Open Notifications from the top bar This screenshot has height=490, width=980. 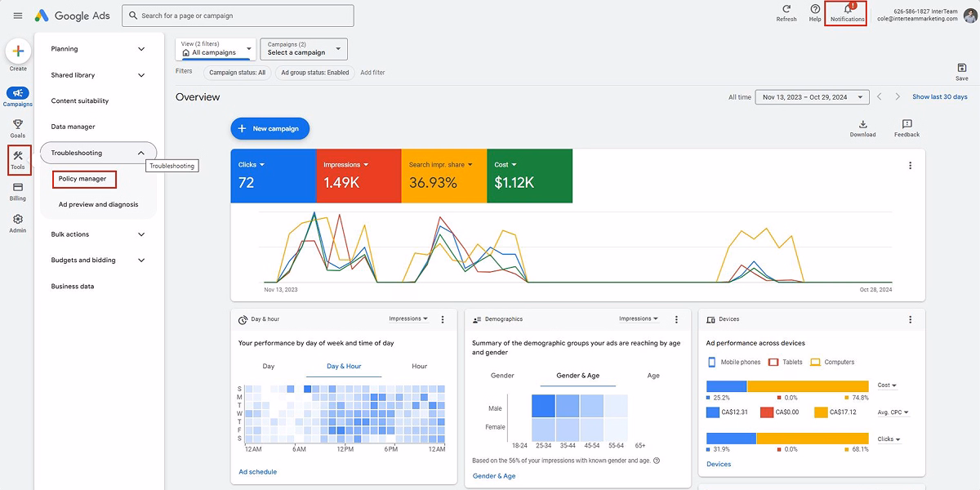pos(847,15)
